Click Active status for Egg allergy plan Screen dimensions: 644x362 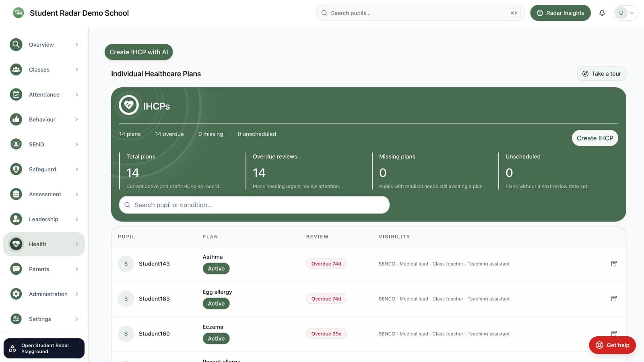pyautogui.click(x=216, y=304)
